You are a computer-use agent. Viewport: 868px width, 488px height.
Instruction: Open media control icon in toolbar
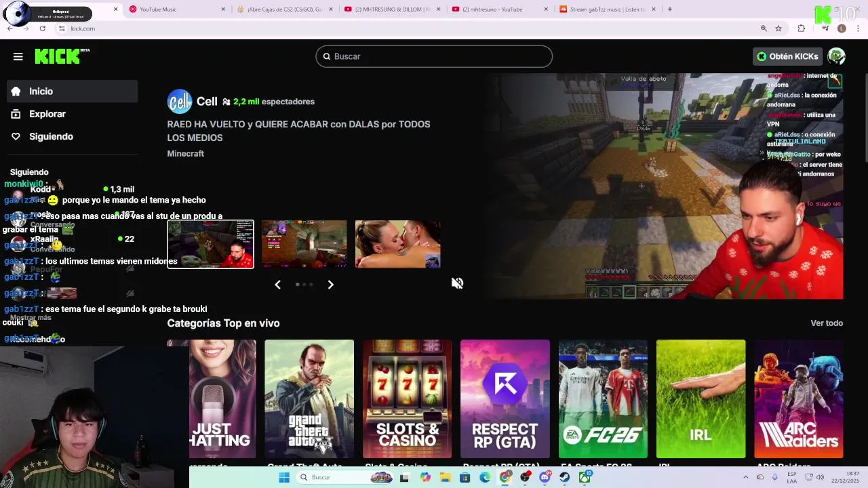pos(825,28)
